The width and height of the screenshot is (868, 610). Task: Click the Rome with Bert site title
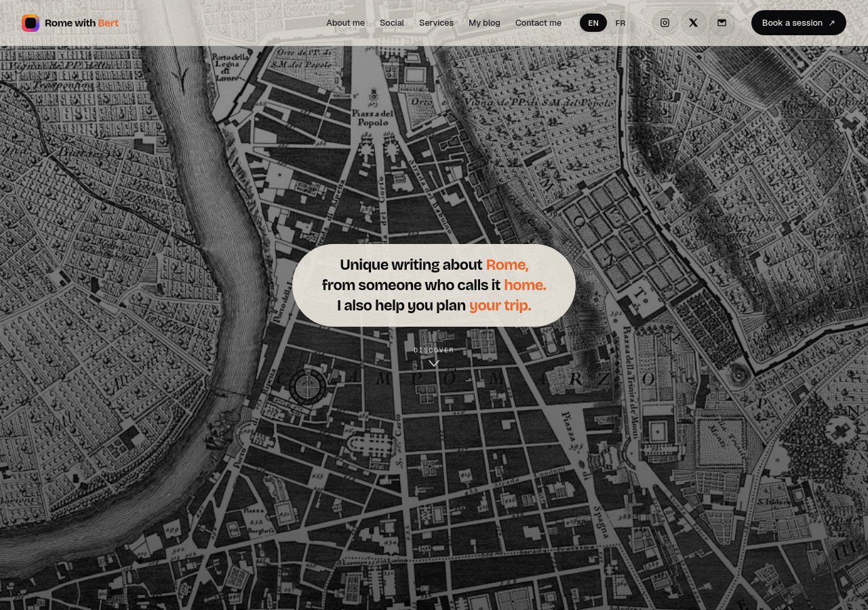click(81, 23)
